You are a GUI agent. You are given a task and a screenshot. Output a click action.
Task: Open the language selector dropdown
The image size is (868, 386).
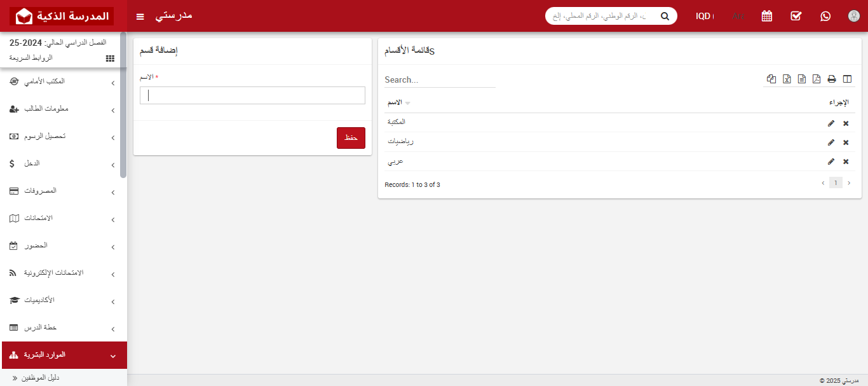pyautogui.click(x=738, y=16)
